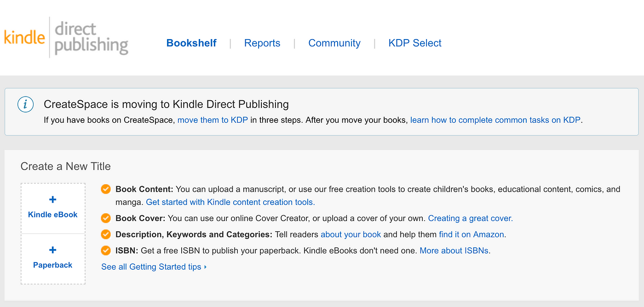Open the 'find it on Amazon' link
Image resolution: width=644 pixels, height=307 pixels.
[472, 234]
